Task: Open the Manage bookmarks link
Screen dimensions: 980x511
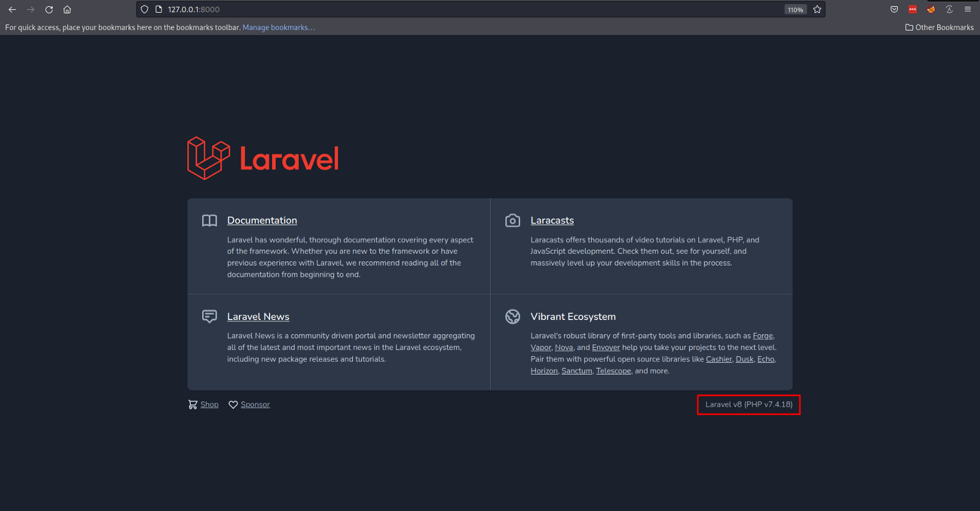Action: coord(279,28)
